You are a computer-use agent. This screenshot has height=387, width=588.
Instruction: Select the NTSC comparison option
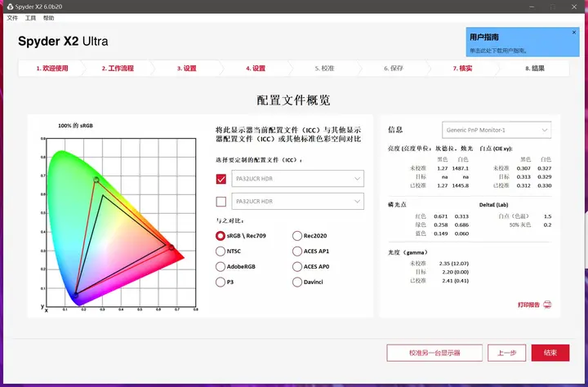[220, 251]
